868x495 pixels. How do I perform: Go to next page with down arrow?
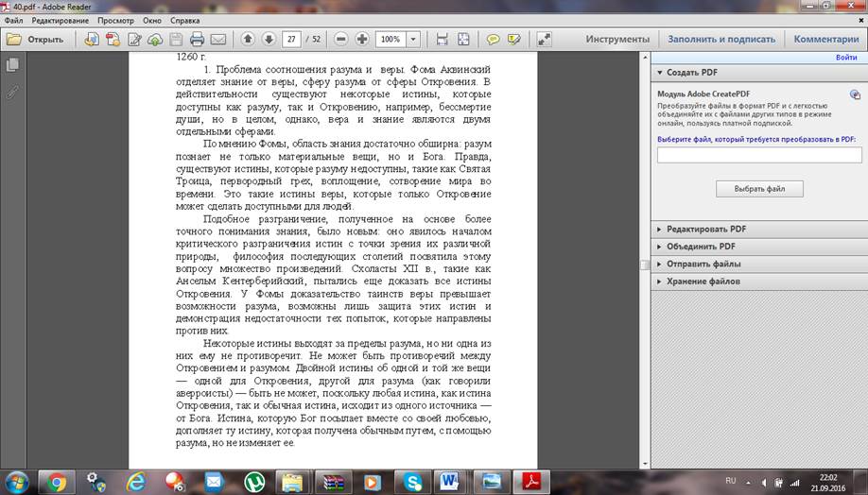pyautogui.click(x=269, y=40)
